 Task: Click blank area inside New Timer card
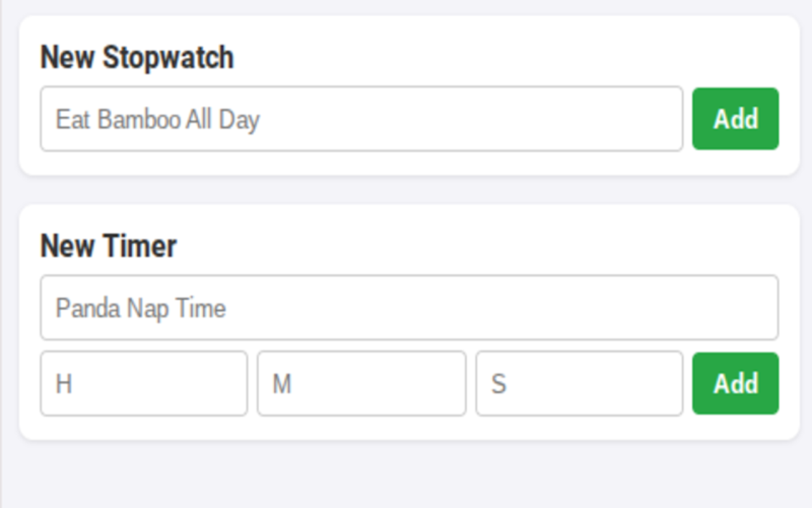(476, 244)
